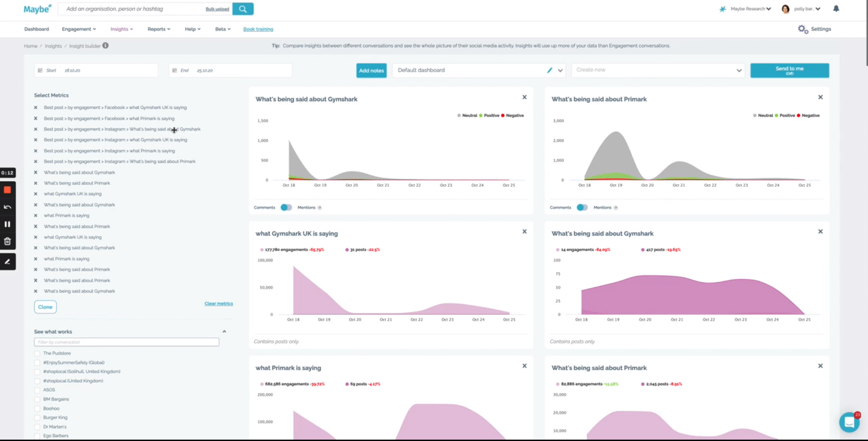The width and height of the screenshot is (868, 441).
Task: Click the polly bar user avatar
Action: pyautogui.click(x=786, y=9)
